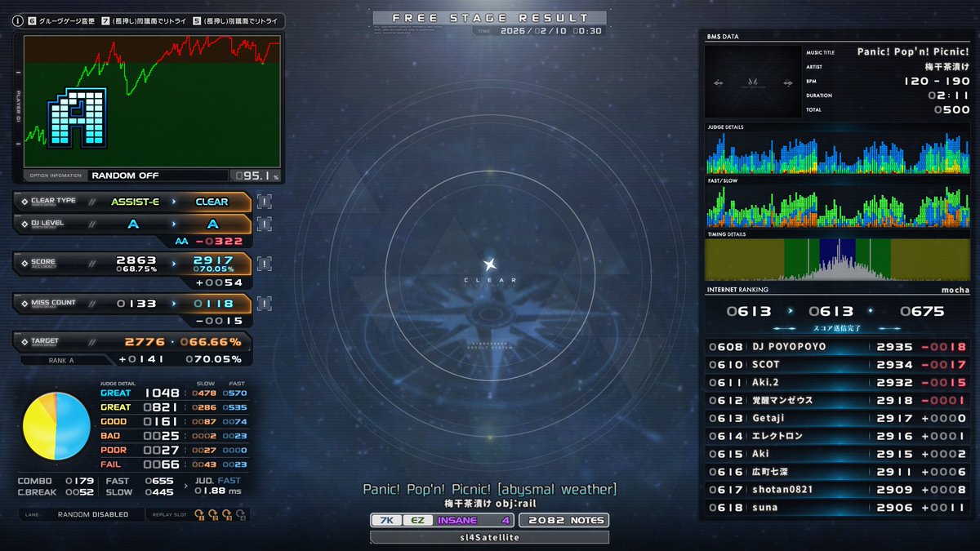Click the 2082 NOTES badge

pyautogui.click(x=563, y=520)
